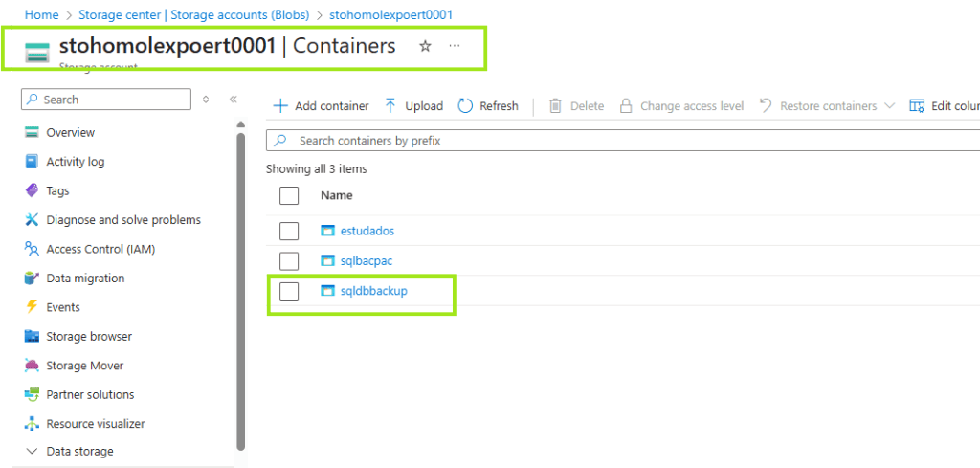Image resolution: width=980 pixels, height=468 pixels.
Task: Click the up-down expander beside sidebar search
Action: (x=206, y=100)
